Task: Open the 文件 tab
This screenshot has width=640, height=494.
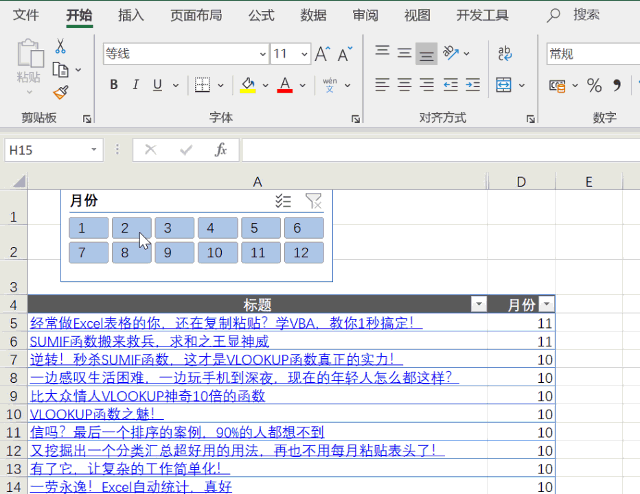Action: click(x=26, y=16)
